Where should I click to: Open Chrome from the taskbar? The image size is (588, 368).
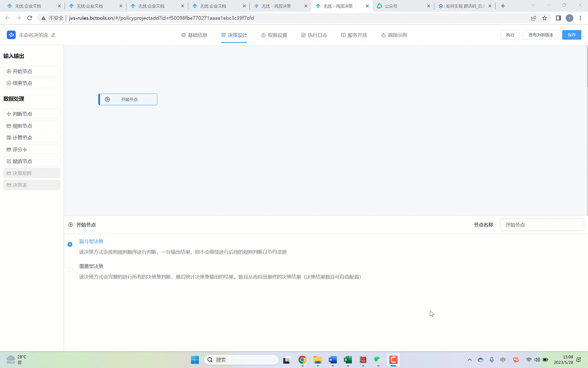point(302,360)
